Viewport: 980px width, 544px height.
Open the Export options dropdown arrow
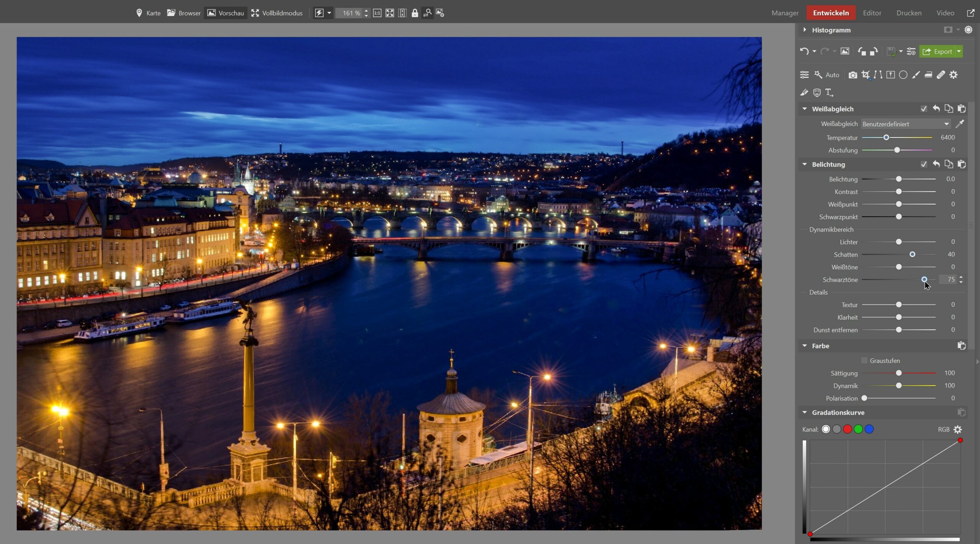pos(959,51)
